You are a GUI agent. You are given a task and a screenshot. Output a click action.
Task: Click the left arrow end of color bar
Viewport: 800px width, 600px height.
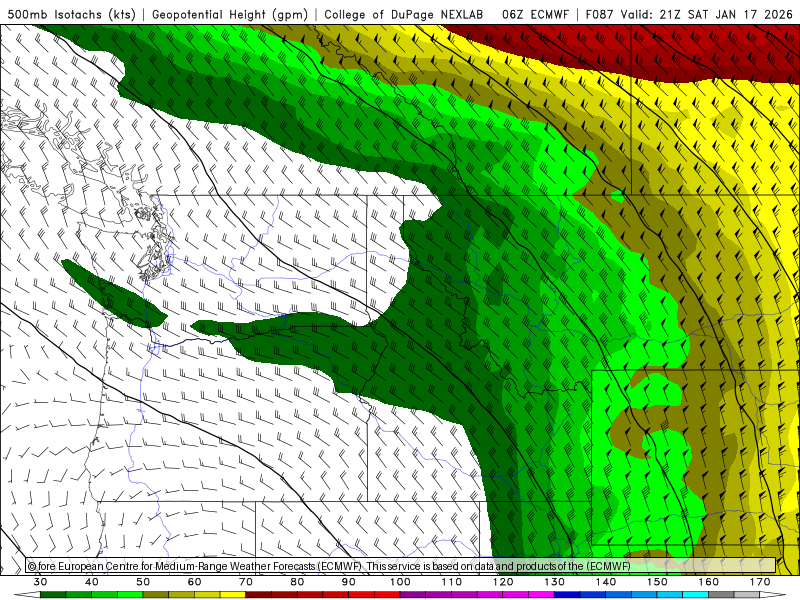pos(27,595)
